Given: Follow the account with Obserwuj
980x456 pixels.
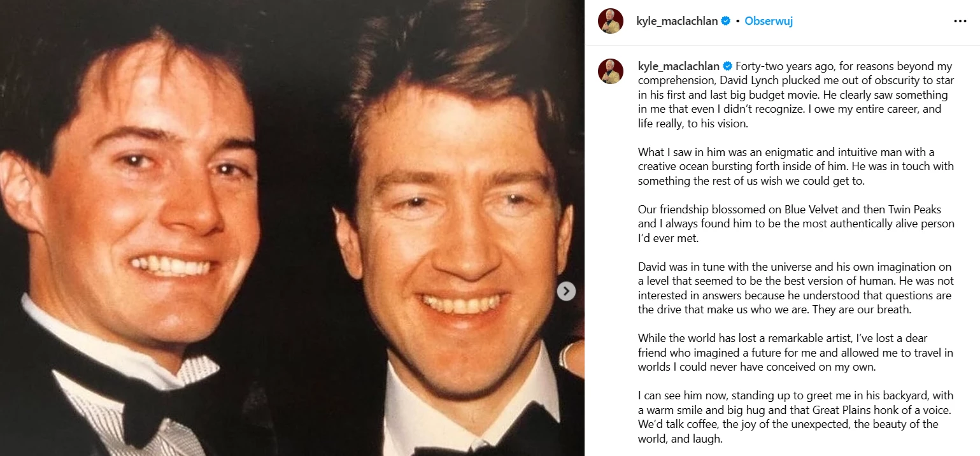Looking at the screenshot, I should (x=769, y=21).
